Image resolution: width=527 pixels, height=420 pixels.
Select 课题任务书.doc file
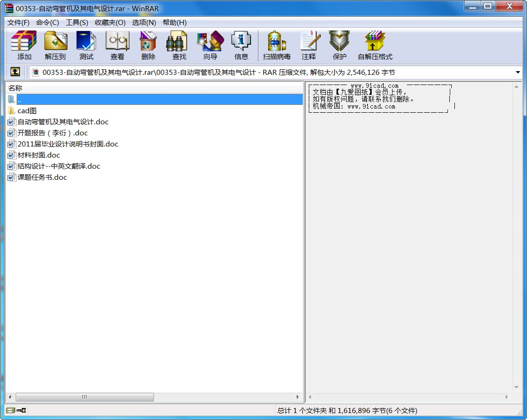[43, 177]
